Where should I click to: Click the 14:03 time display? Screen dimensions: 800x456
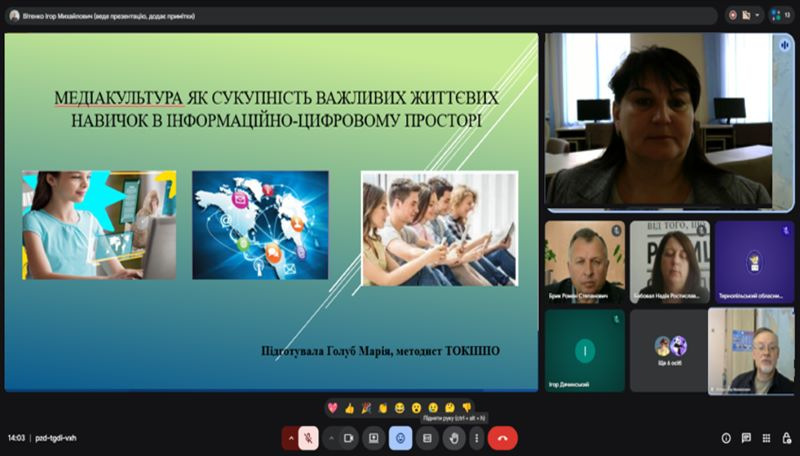(16, 438)
